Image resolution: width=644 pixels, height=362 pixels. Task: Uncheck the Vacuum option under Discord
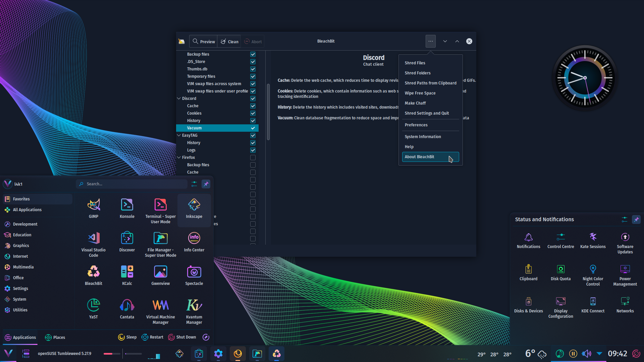pyautogui.click(x=253, y=128)
